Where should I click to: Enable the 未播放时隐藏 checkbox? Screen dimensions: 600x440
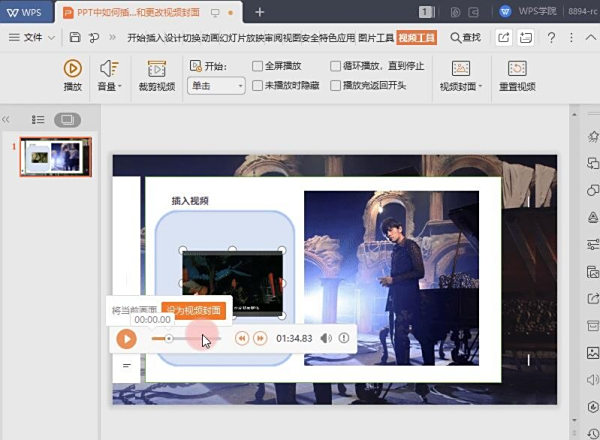click(258, 85)
